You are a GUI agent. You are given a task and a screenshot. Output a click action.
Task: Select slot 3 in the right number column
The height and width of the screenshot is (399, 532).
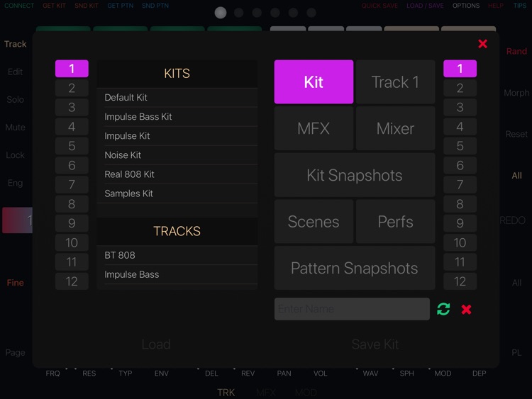[x=460, y=107]
